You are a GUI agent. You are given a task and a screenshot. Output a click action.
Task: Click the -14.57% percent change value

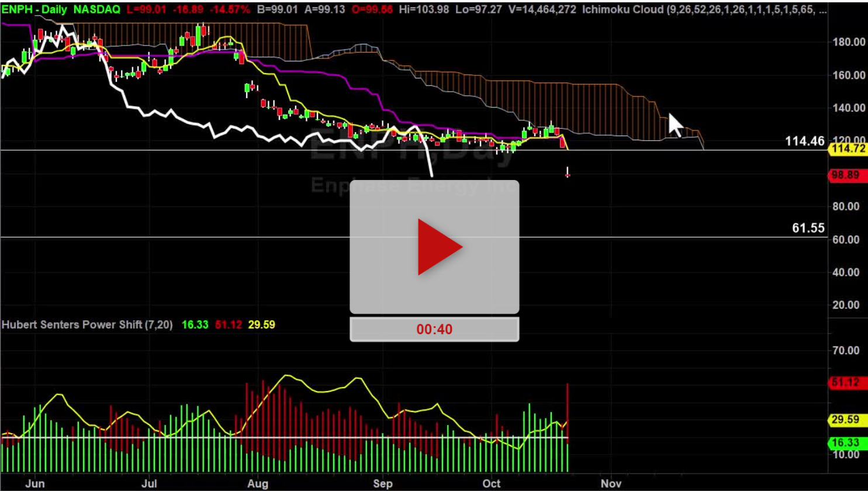click(x=231, y=9)
